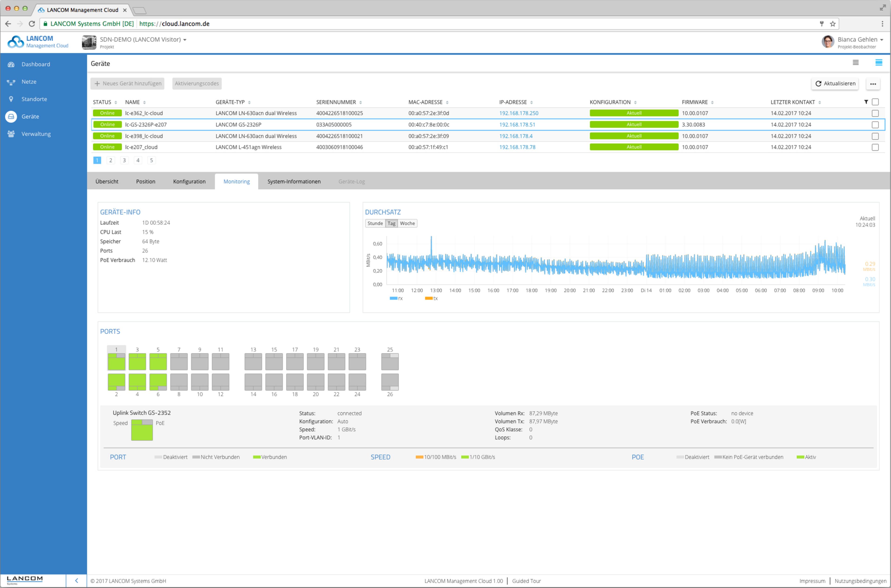Select port 25 in ports panel
This screenshot has height=588, width=891.
pos(390,362)
